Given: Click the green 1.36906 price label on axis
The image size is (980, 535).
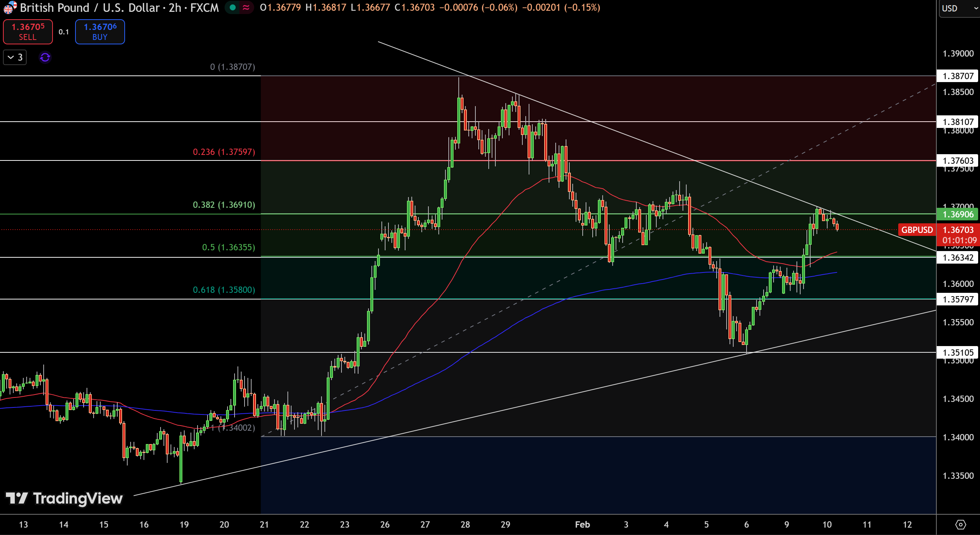Looking at the screenshot, I should click(958, 214).
